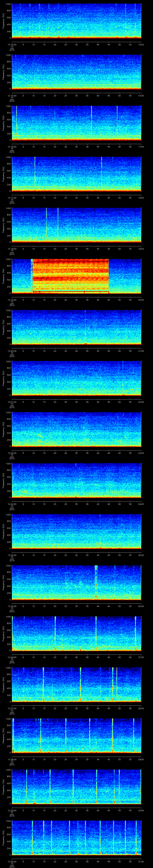
Task: Click the "12:18:00" start time label
Action: point(12,249)
